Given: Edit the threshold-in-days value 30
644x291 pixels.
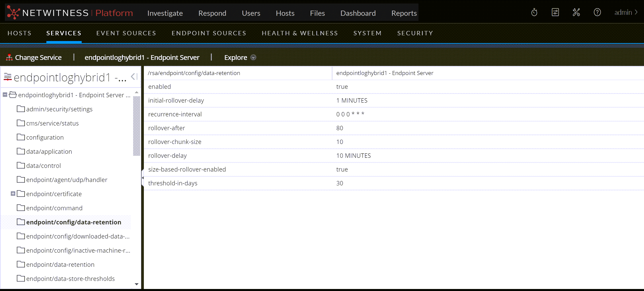Looking at the screenshot, I should pos(339,183).
